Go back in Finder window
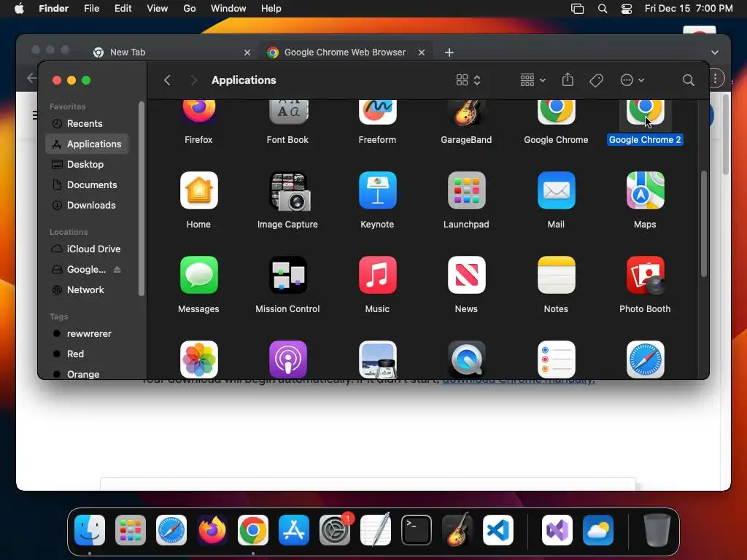The width and height of the screenshot is (747, 560). 167,80
